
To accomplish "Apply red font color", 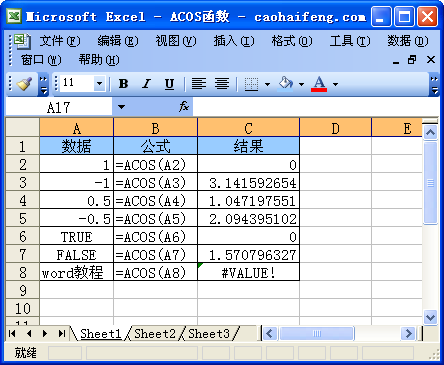I will pyautogui.click(x=319, y=84).
